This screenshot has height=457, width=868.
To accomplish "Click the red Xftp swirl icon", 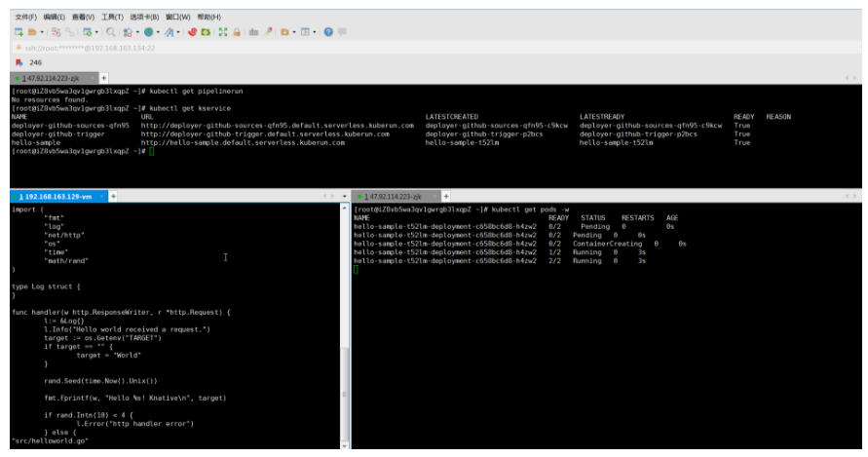I will [x=191, y=32].
